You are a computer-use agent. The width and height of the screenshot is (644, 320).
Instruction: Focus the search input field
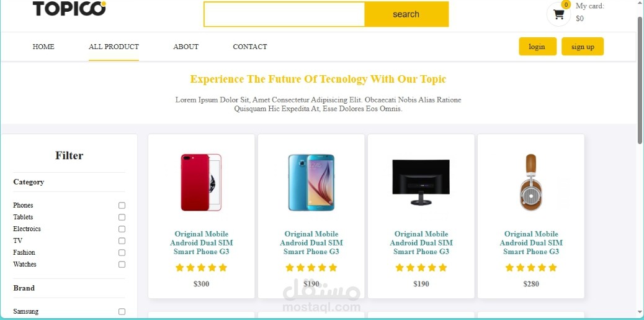pos(284,14)
